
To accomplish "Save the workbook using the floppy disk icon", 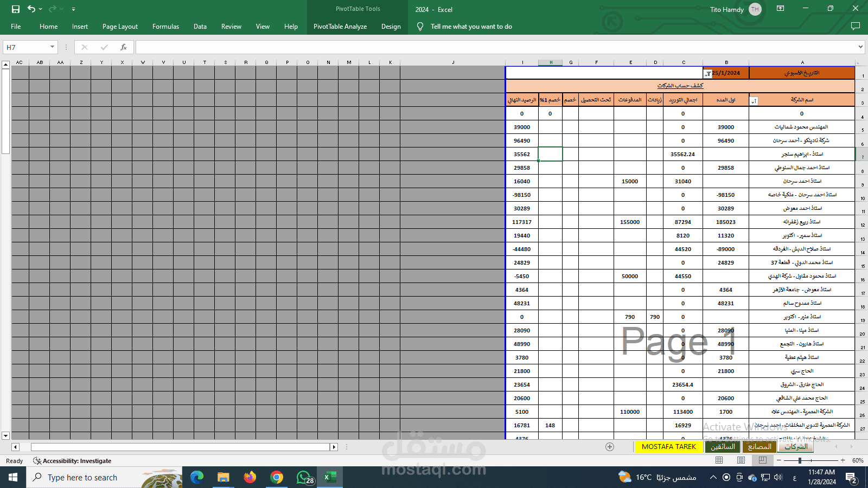I will click(x=16, y=9).
